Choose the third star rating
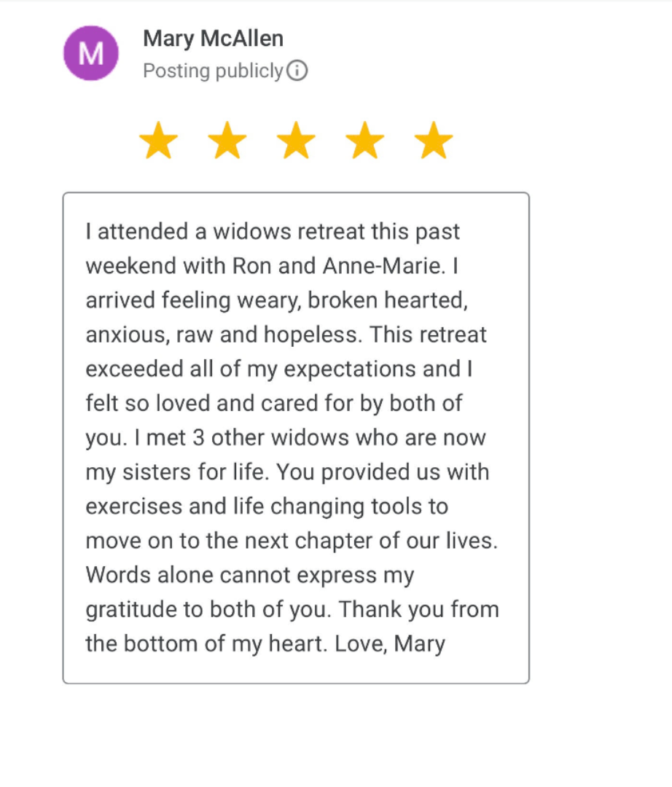 click(x=296, y=141)
